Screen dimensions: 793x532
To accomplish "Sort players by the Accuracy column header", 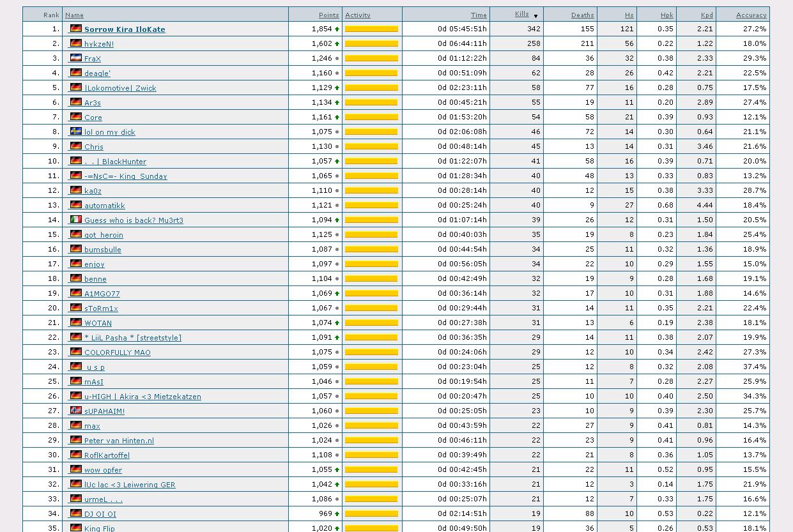I will [x=751, y=15].
